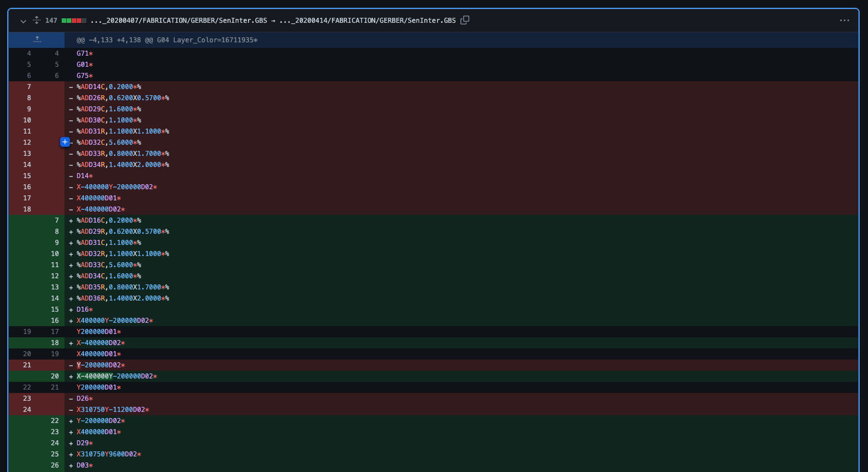Select old line number 21
Image resolution: width=868 pixels, height=472 pixels.
[27, 365]
